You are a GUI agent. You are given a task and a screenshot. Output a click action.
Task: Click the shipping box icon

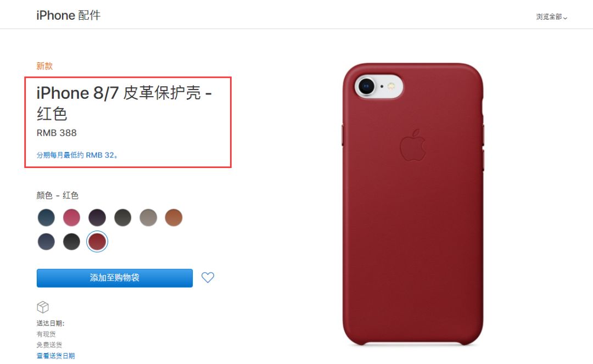43,307
